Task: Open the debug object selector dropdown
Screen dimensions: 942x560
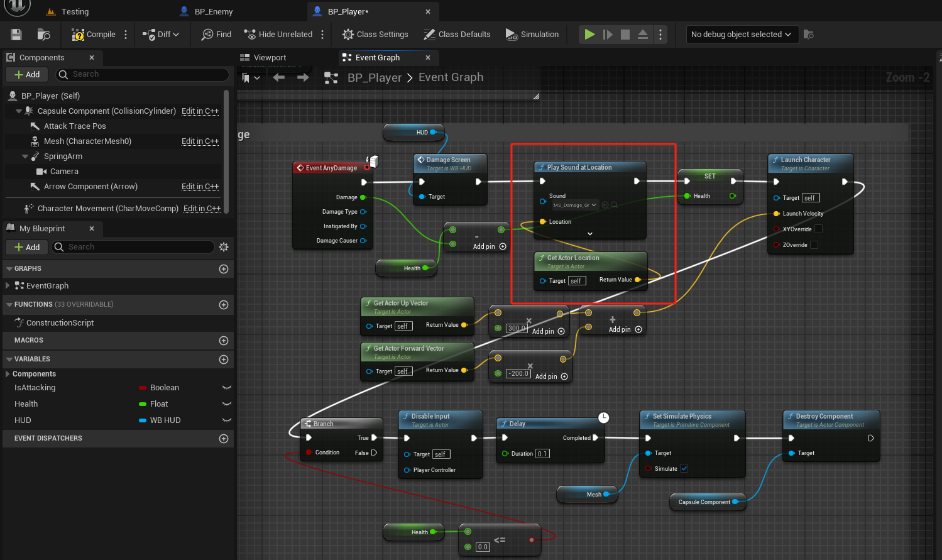Action: click(x=742, y=35)
